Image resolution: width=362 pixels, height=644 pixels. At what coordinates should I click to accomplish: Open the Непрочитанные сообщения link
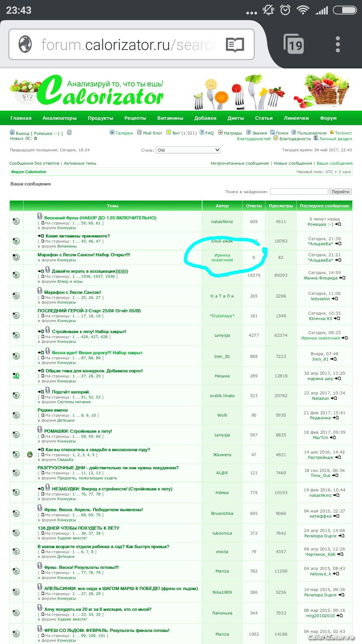point(240,163)
